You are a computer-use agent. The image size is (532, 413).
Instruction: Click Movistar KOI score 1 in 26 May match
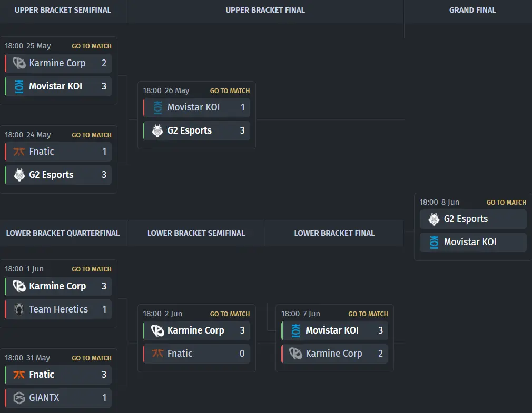tap(242, 107)
